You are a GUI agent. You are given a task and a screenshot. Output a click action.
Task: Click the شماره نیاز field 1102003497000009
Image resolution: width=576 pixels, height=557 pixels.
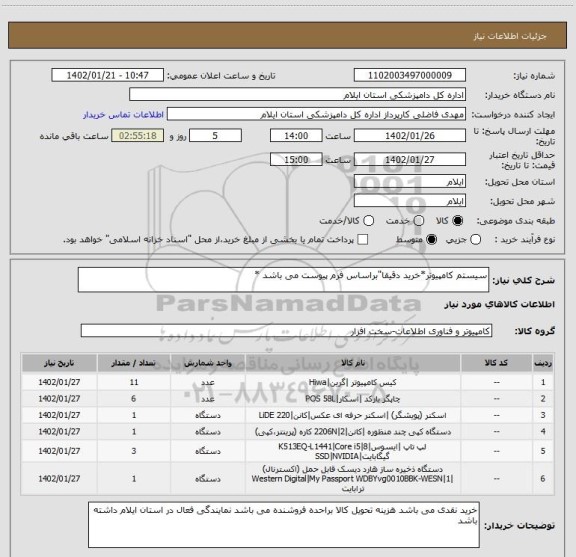[410, 75]
